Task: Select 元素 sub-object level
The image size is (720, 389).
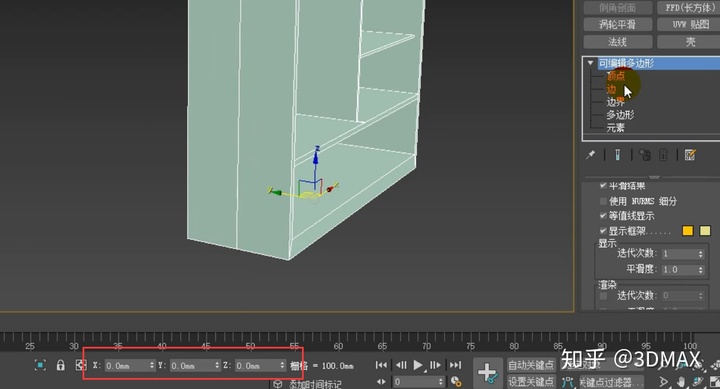Action: click(x=616, y=127)
